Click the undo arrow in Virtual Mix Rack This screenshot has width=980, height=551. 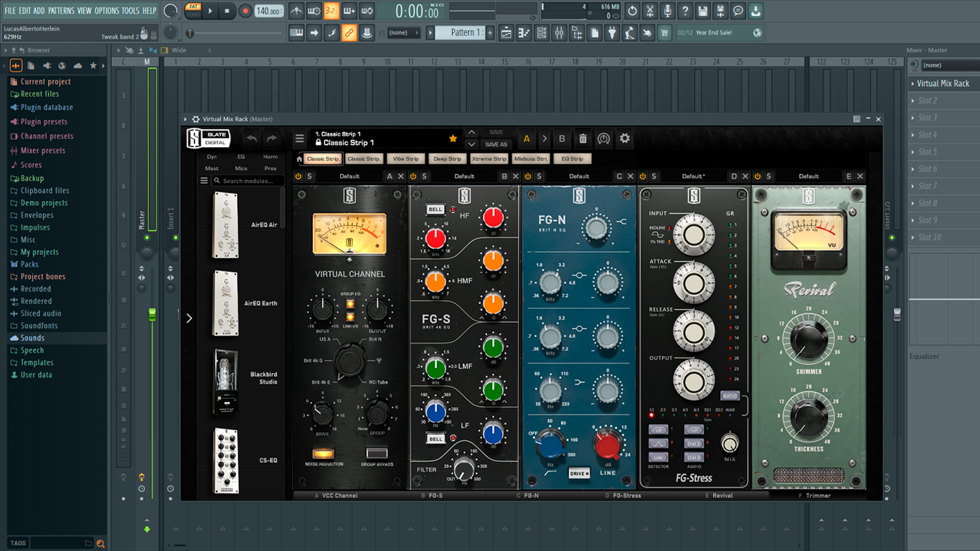251,138
